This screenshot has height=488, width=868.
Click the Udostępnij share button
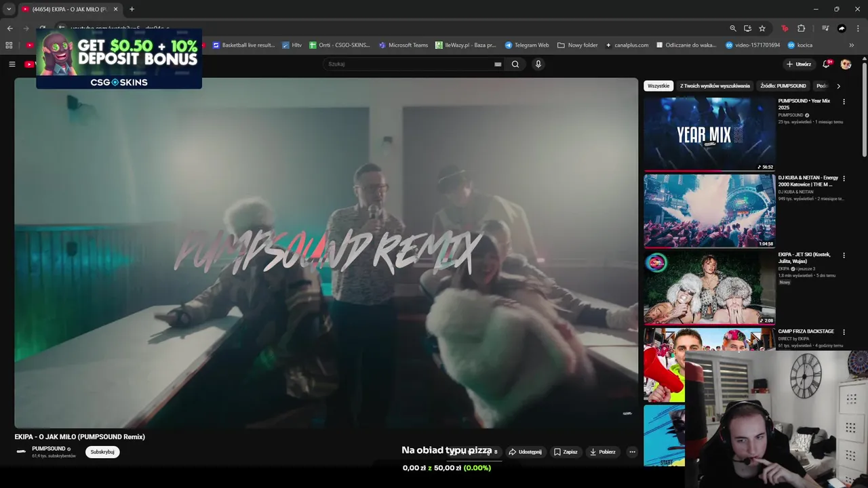click(526, 452)
